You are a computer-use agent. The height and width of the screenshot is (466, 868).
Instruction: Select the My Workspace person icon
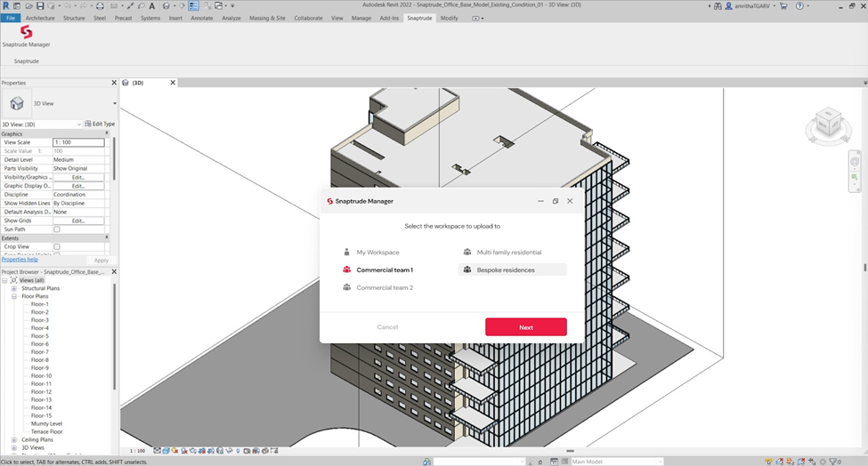pos(347,253)
